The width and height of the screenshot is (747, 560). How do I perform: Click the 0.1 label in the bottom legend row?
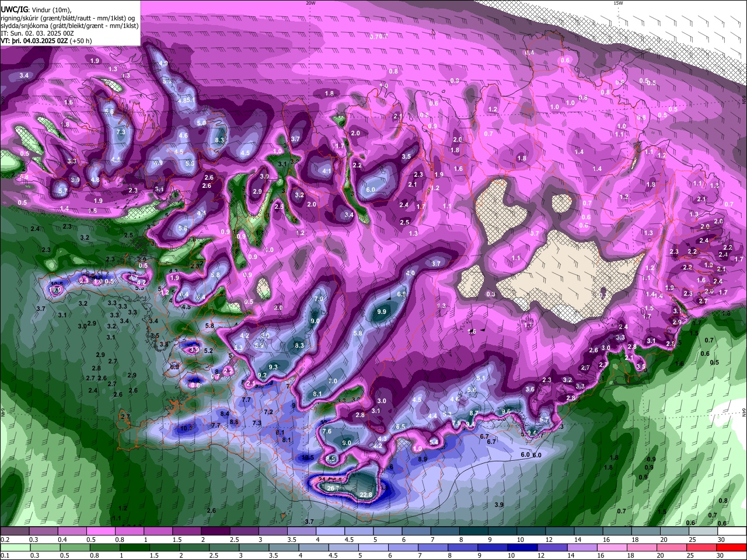[x=4, y=555]
